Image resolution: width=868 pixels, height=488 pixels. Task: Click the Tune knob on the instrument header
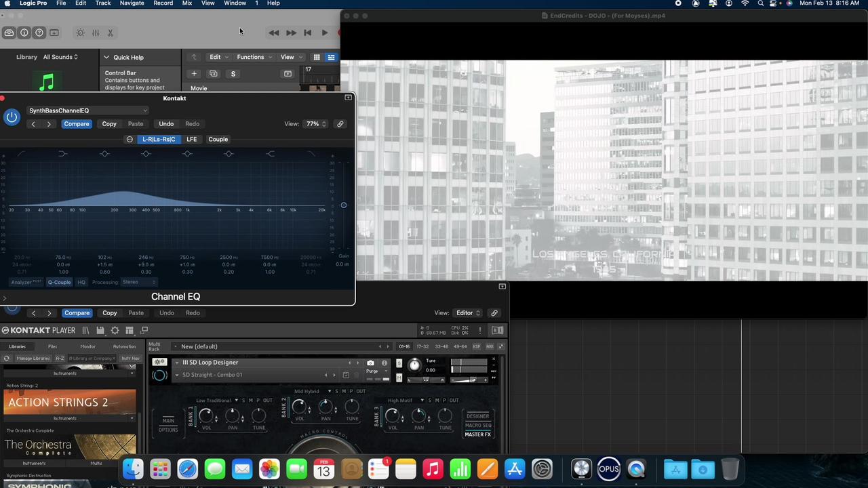click(414, 365)
